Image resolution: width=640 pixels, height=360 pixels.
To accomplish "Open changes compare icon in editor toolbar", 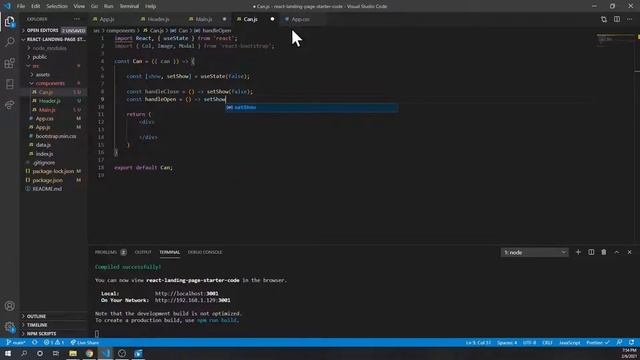I will pos(604,19).
